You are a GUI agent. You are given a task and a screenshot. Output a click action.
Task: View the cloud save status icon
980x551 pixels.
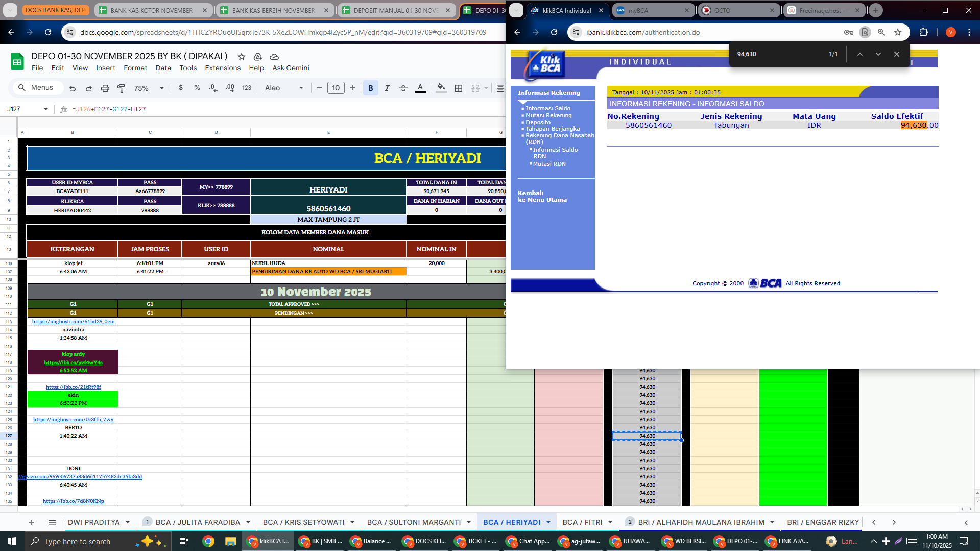[274, 56]
